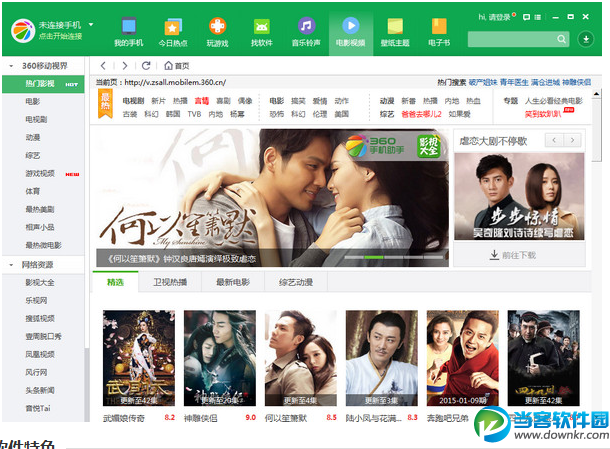Screen dimensions: 610x449
Task: Select 综艺 in the sidebar
Action: pos(33,156)
